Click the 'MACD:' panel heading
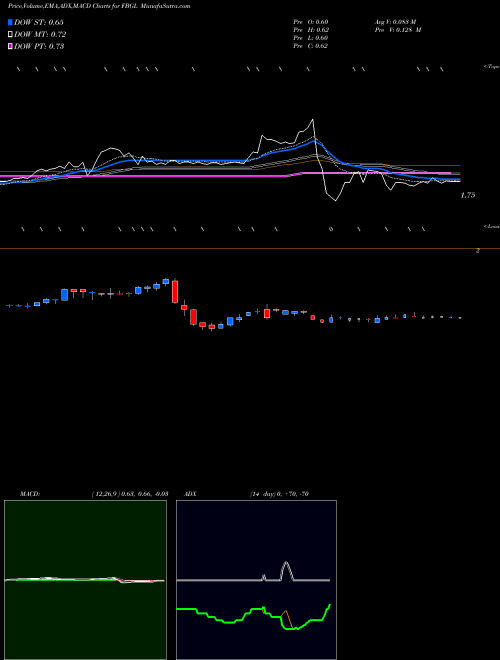The width and height of the screenshot is (500, 660). tap(30, 494)
